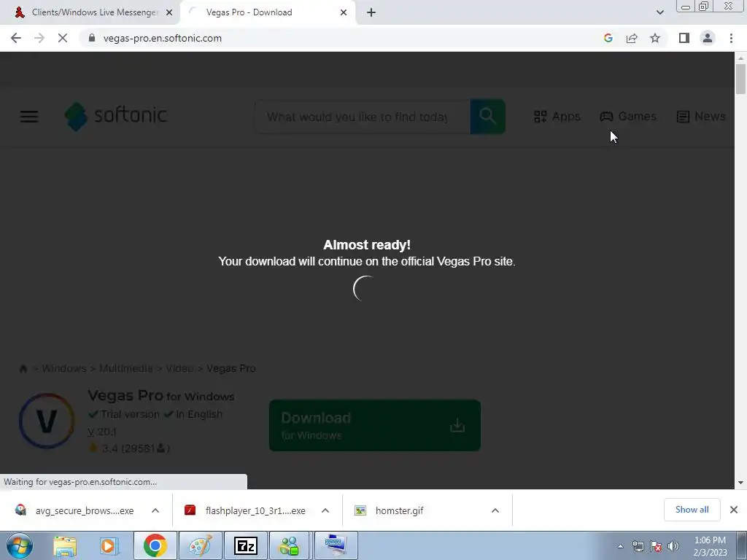Expand options for avg_secure_brows download
Viewport: 747px width, 560px height.
coord(155,510)
